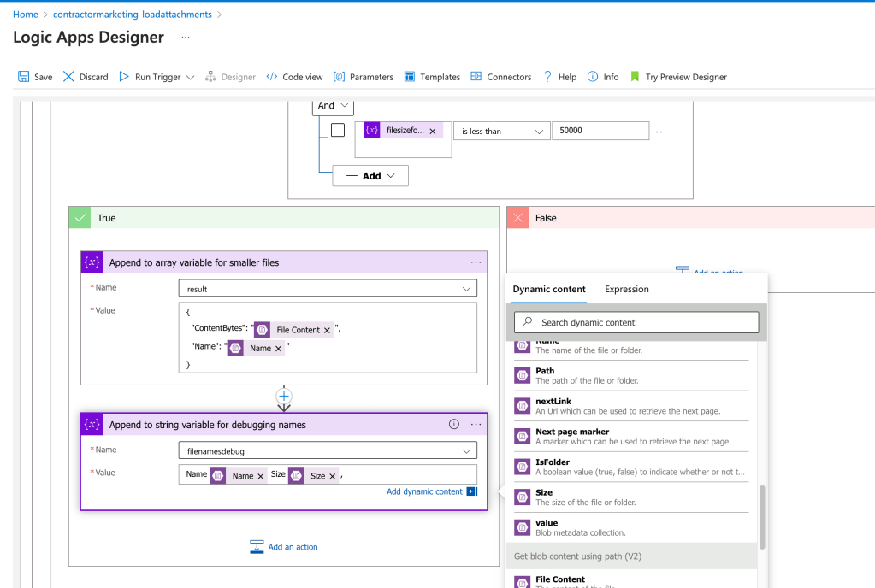Click the Append to array variable {x} icon

pyautogui.click(x=92, y=262)
